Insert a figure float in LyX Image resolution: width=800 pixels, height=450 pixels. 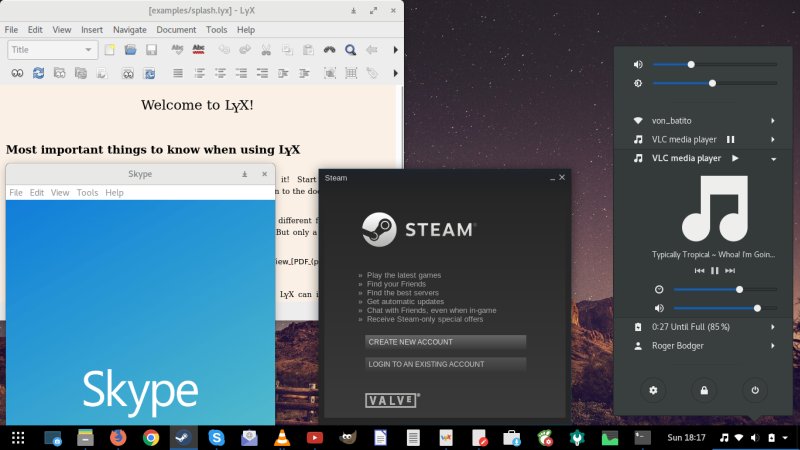pos(330,73)
